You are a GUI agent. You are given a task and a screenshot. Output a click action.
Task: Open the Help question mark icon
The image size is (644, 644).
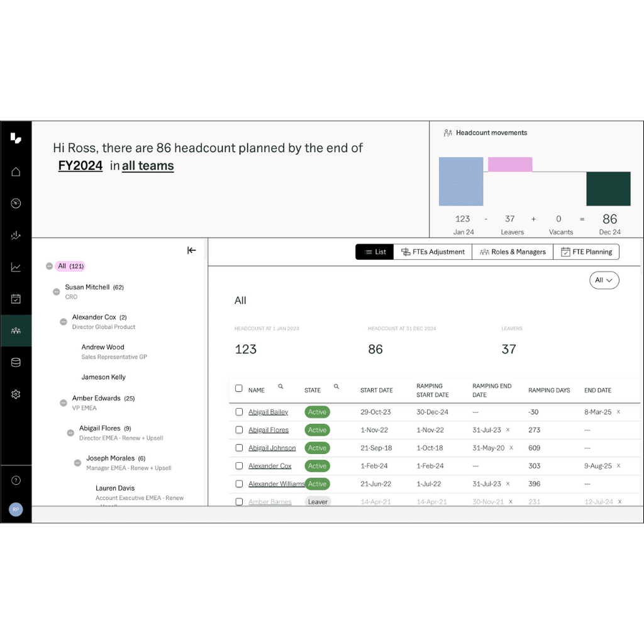pyautogui.click(x=16, y=480)
